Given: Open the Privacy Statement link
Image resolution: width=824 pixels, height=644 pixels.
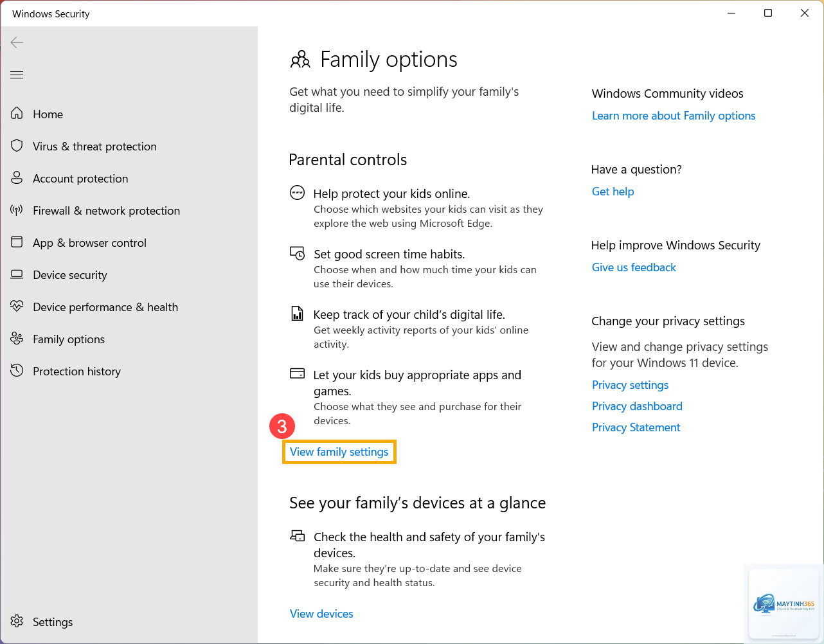Looking at the screenshot, I should [636, 427].
